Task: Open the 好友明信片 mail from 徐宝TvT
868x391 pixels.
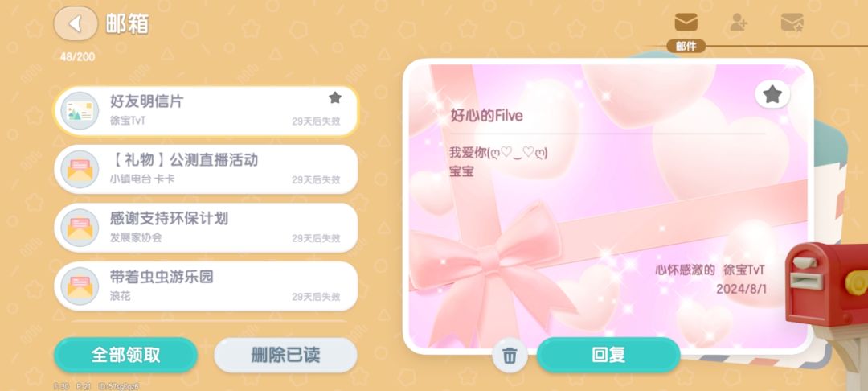Action: [x=206, y=111]
